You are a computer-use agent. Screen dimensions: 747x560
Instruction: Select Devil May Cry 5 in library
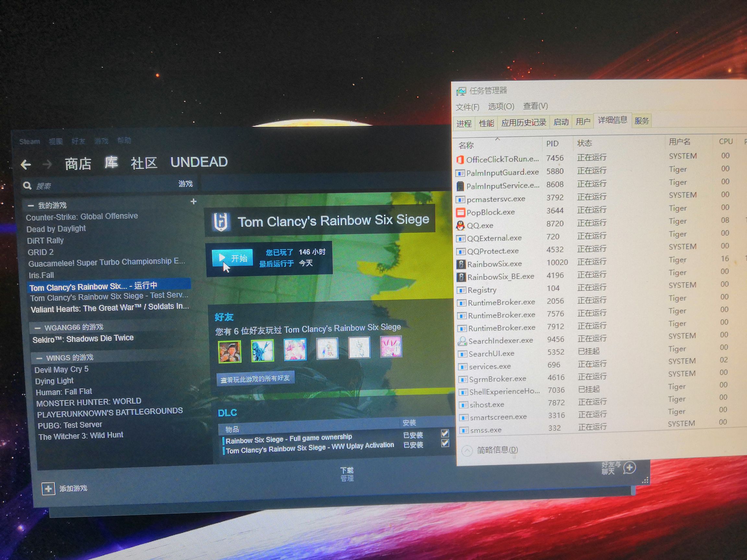pyautogui.click(x=62, y=370)
